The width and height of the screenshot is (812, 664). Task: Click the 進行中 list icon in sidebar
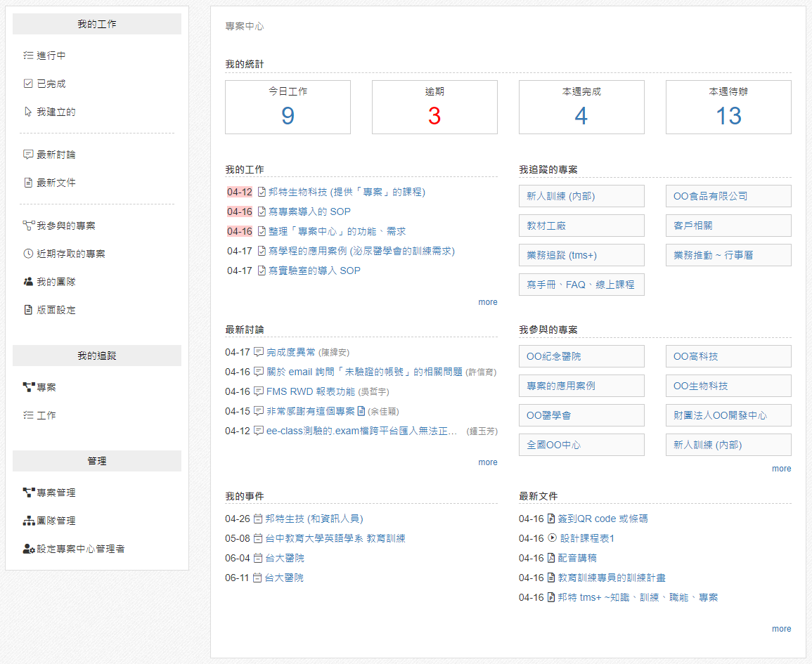coord(28,56)
